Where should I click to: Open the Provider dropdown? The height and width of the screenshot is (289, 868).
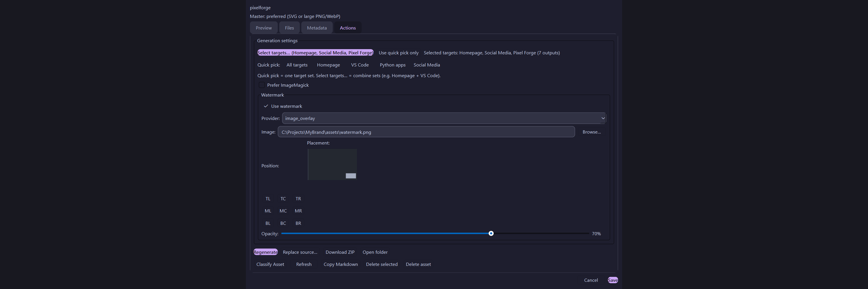[444, 118]
